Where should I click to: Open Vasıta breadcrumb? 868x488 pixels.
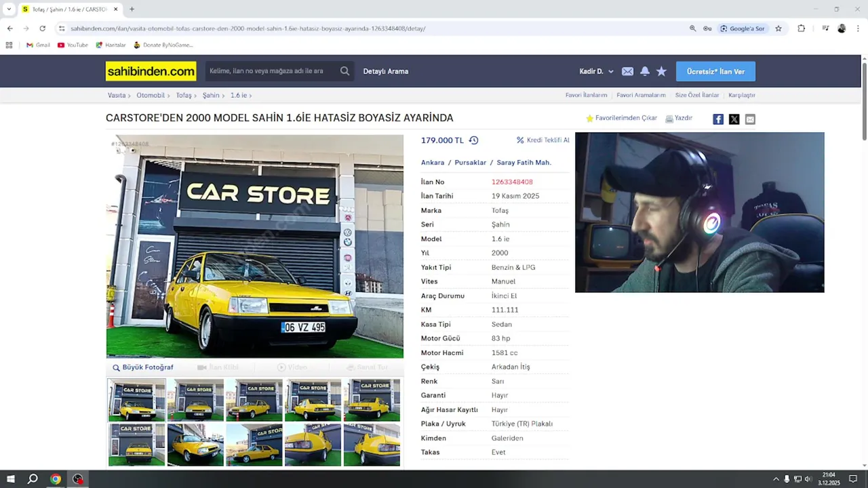[x=117, y=96]
